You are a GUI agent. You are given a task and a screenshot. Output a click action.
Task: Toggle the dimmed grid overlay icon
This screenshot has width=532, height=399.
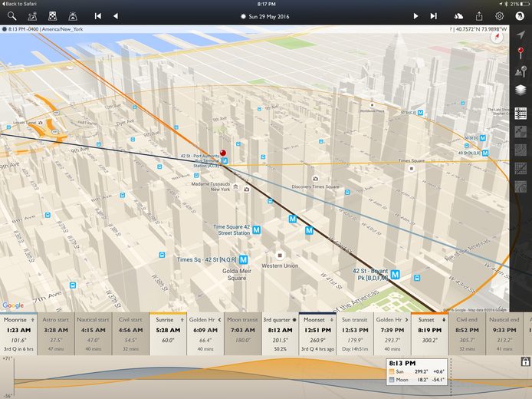click(521, 169)
